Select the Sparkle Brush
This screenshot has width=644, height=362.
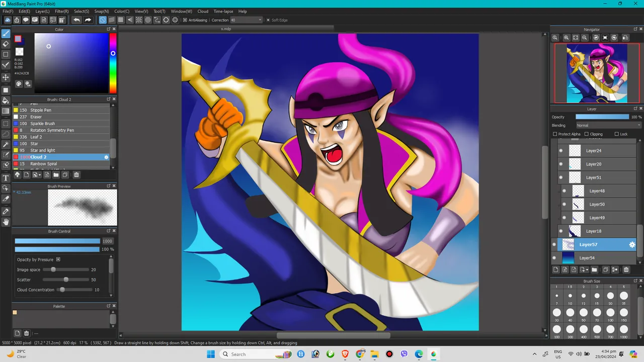(x=61, y=123)
